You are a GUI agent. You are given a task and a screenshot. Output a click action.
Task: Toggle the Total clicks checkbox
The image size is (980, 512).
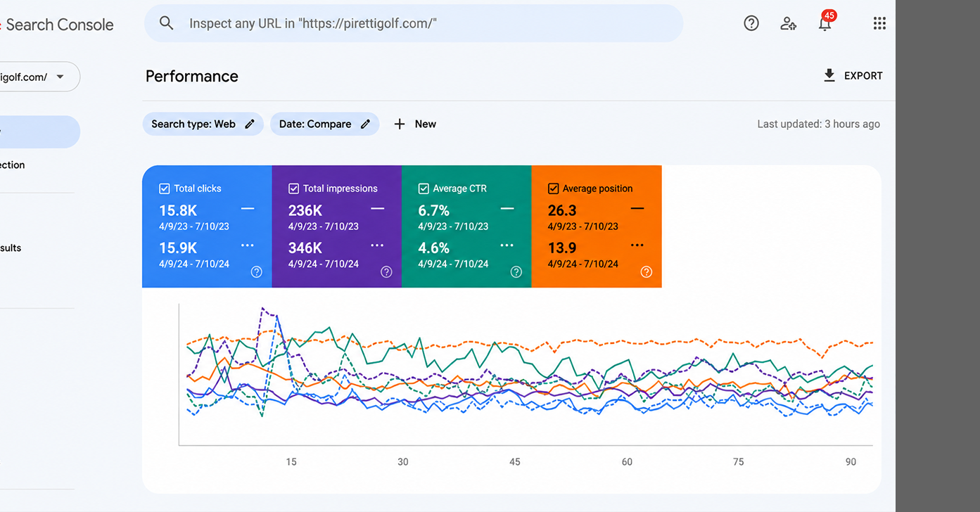[165, 188]
